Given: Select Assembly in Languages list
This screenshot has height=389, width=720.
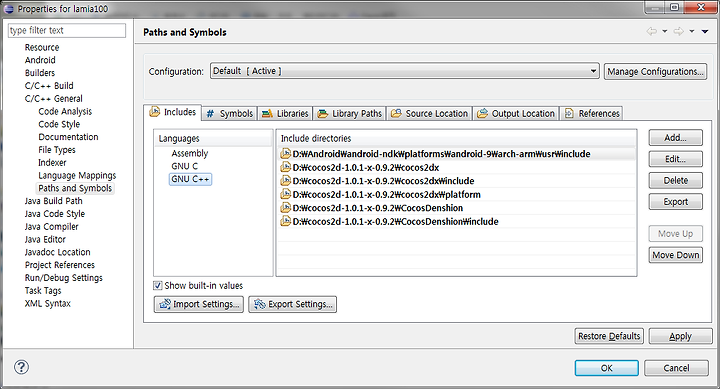Looking at the screenshot, I should 190,153.
